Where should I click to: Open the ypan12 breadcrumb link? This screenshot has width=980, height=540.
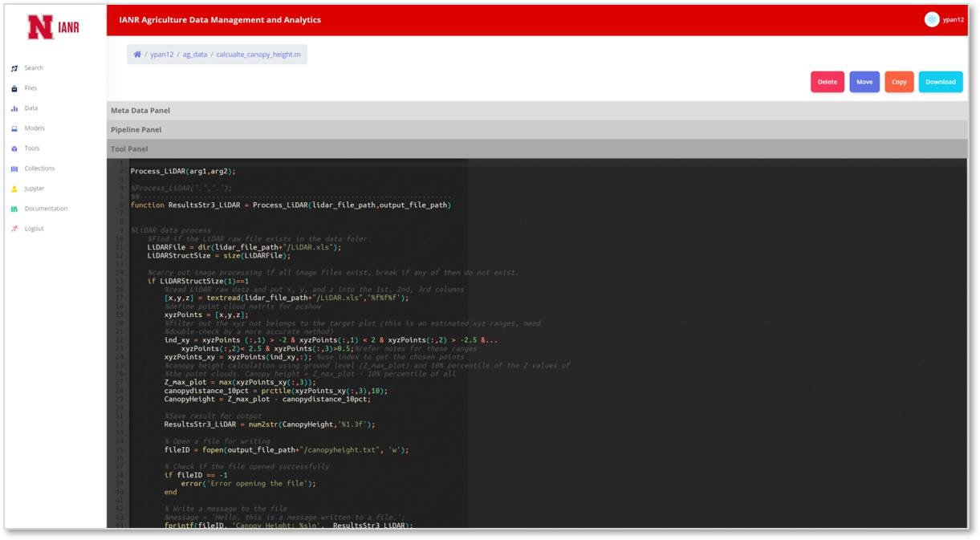(161, 55)
